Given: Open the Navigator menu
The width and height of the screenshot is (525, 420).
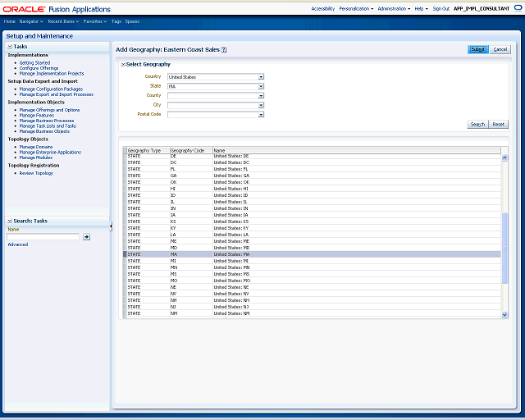Looking at the screenshot, I should point(31,21).
